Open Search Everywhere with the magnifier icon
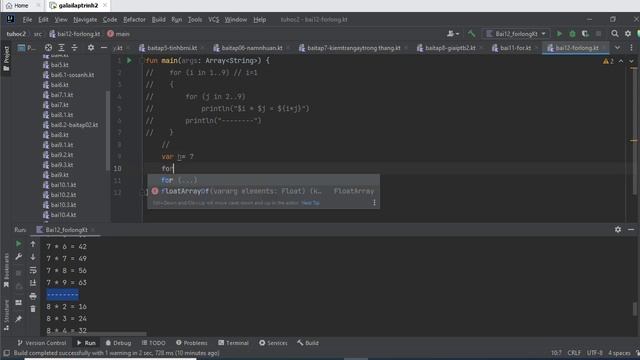The width and height of the screenshot is (640, 360). click(x=615, y=33)
